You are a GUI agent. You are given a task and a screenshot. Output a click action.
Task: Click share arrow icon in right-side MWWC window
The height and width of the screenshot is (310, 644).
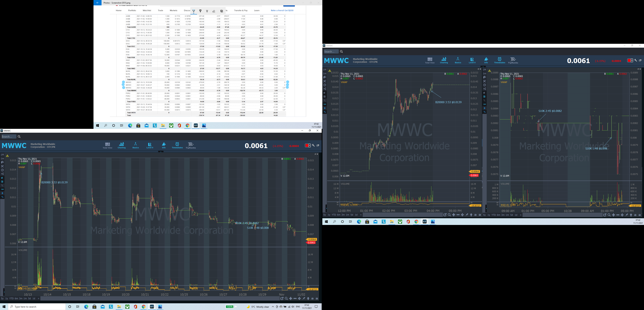coord(640,60)
